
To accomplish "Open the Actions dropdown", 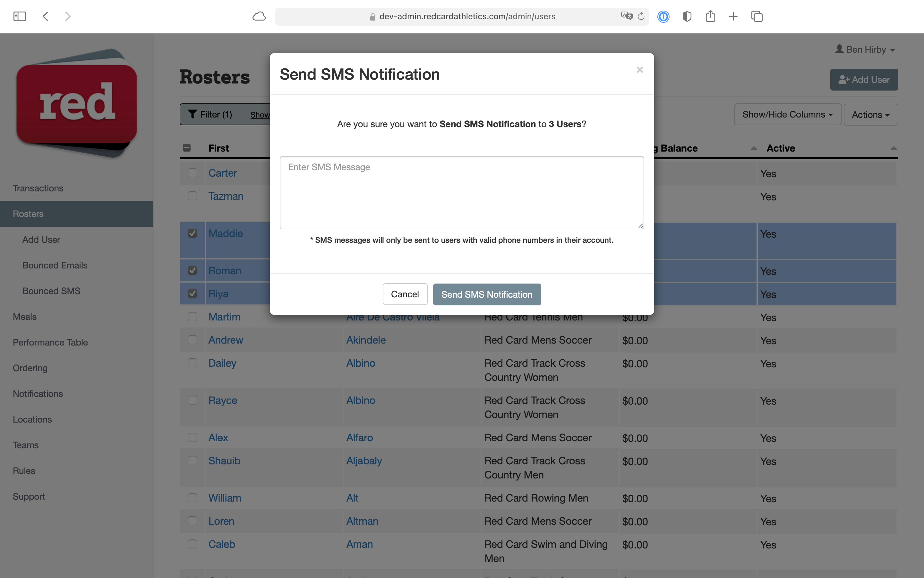I will click(x=870, y=114).
